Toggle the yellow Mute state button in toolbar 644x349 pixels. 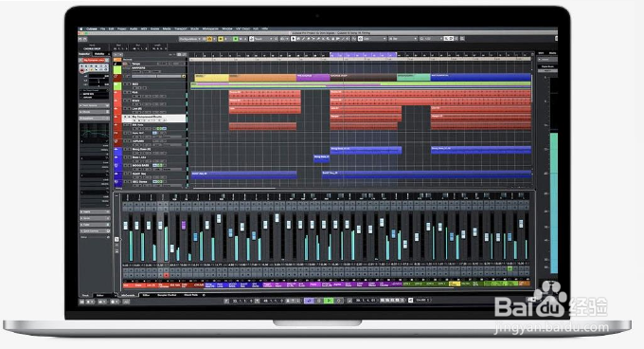click(221, 39)
